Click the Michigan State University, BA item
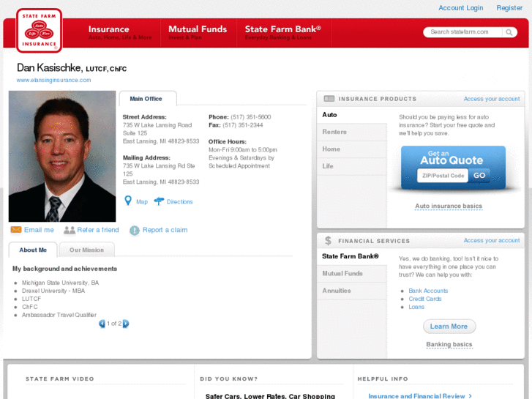Viewport: 532px width, 399px height. pyautogui.click(x=61, y=283)
